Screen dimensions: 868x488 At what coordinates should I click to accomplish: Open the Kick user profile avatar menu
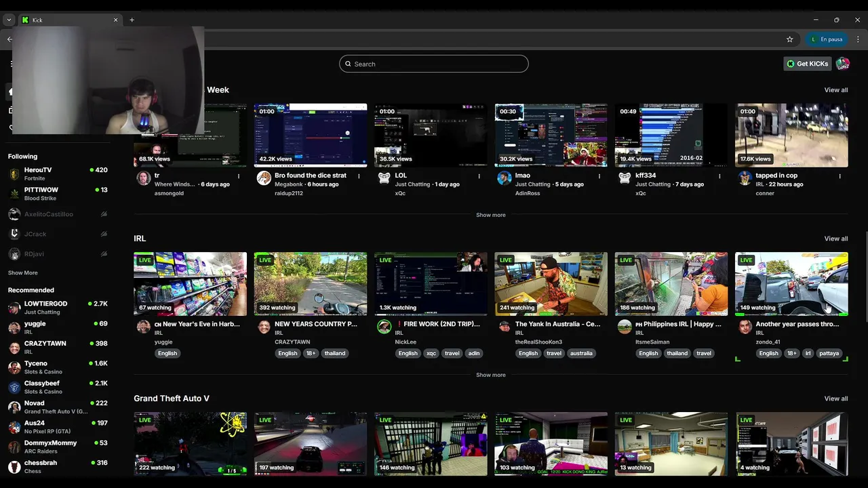click(843, 64)
